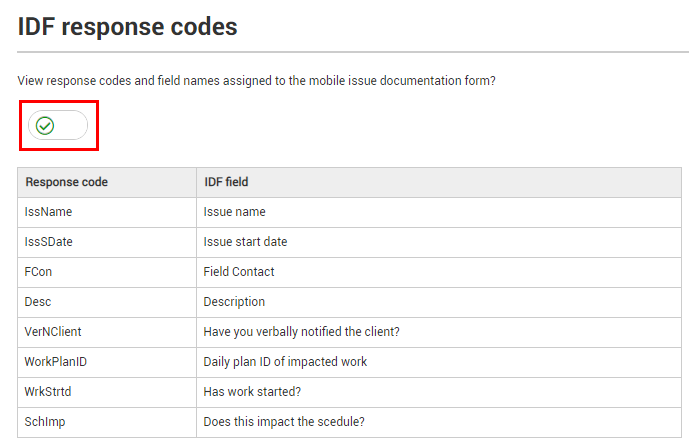Screen dimensions: 689x445
Task: Click the IssSDate response code cell
Action: pos(107,242)
